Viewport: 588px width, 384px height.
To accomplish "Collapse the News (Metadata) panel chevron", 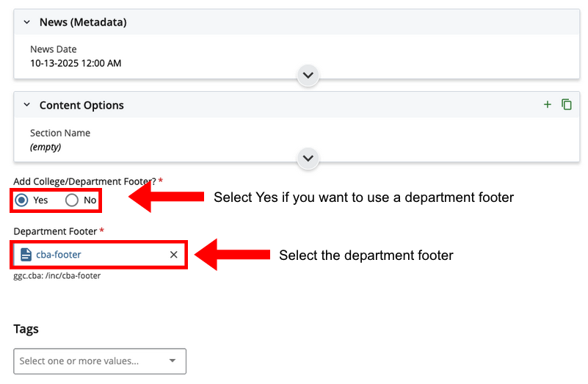I will click(27, 23).
